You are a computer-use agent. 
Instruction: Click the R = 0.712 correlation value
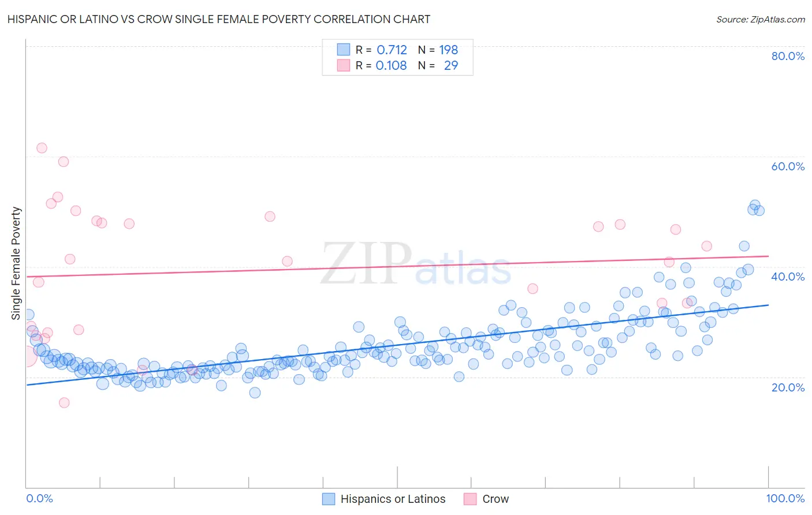pos(382,50)
